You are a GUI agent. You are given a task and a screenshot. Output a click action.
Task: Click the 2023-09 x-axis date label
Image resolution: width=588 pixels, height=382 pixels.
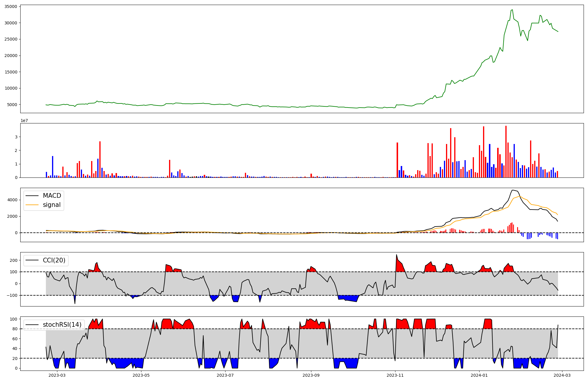point(311,375)
